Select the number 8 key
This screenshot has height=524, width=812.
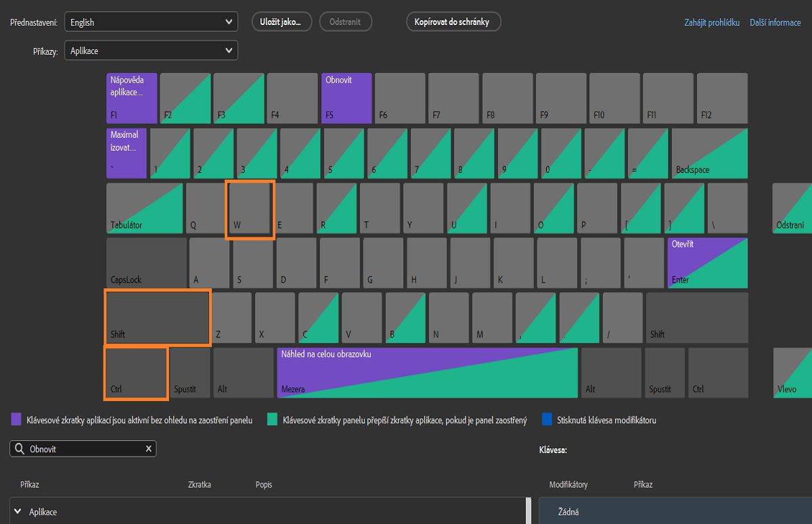pyautogui.click(x=474, y=153)
